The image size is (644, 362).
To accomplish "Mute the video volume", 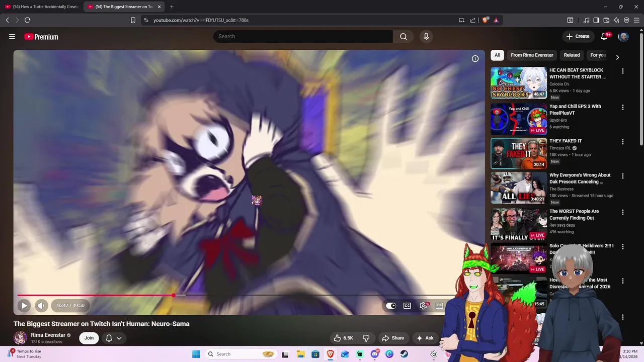I will click(x=41, y=305).
